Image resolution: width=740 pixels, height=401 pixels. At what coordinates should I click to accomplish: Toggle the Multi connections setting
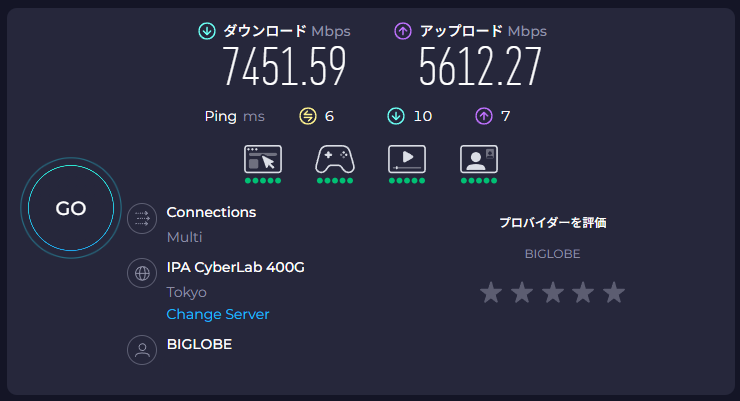coord(185,237)
